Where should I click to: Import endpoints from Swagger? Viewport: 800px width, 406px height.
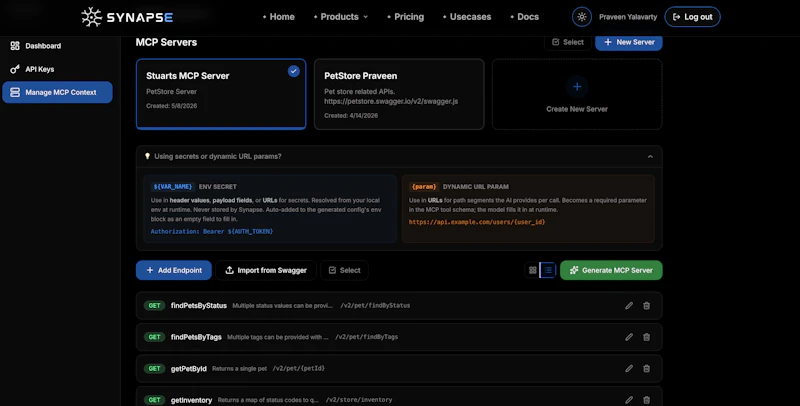click(266, 270)
